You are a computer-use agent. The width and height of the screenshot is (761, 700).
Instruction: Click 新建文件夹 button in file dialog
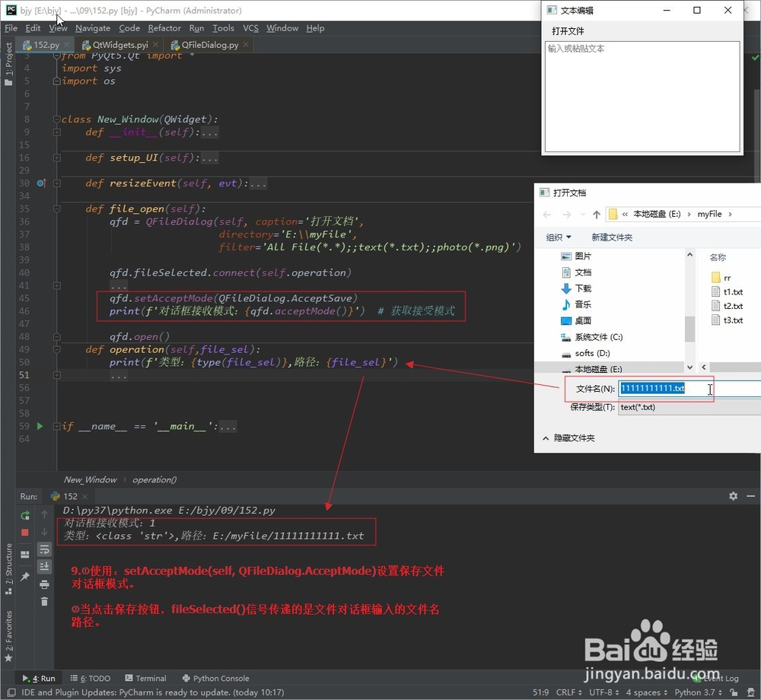click(612, 237)
